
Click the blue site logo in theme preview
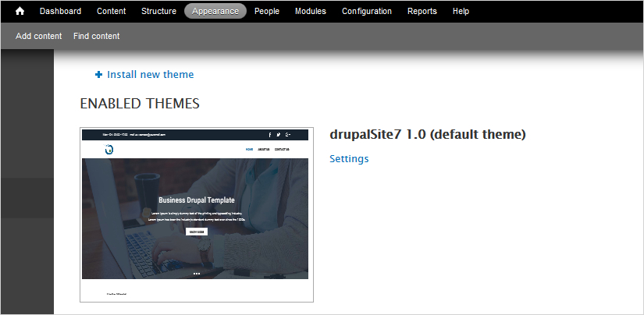click(x=109, y=149)
